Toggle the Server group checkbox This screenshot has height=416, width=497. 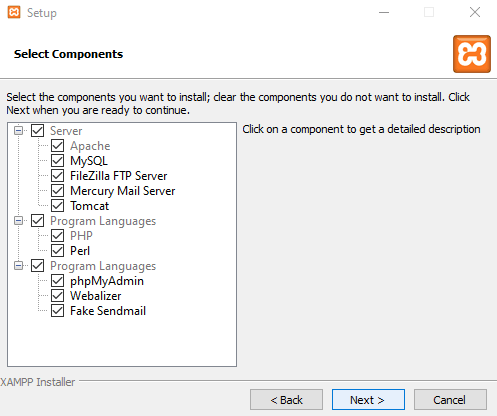pos(37,131)
